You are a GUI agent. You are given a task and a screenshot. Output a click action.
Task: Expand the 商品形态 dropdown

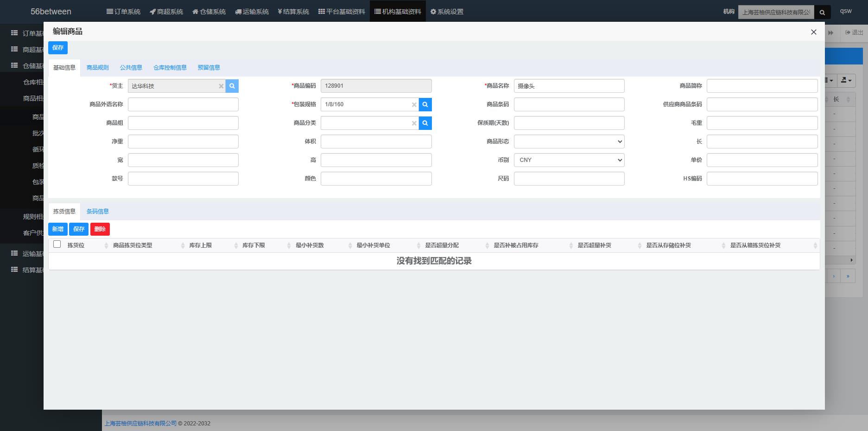tap(569, 142)
